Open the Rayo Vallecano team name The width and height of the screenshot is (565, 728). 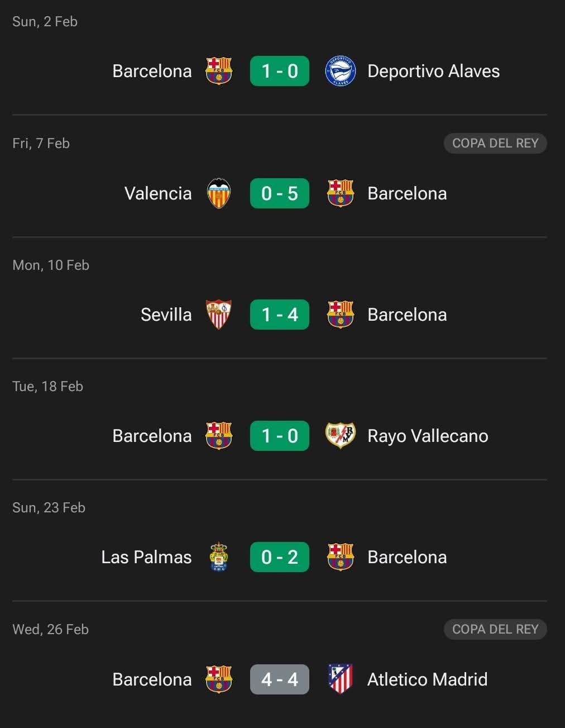coord(428,436)
